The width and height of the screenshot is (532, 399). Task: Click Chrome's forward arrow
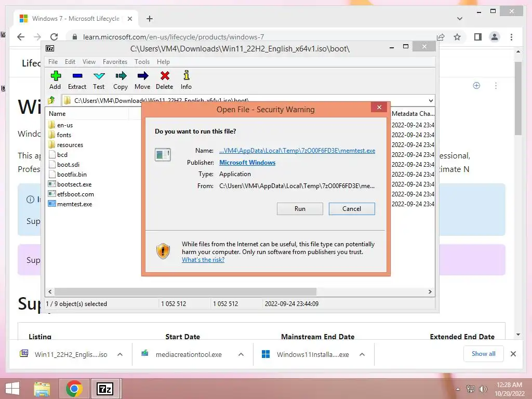(x=37, y=37)
